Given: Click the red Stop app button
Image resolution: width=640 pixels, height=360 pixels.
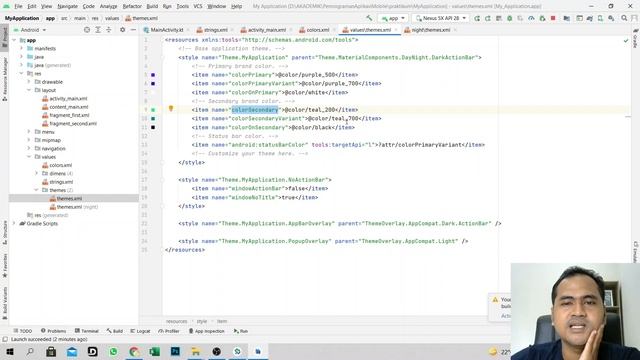Looking at the screenshot, I should click(x=553, y=18).
